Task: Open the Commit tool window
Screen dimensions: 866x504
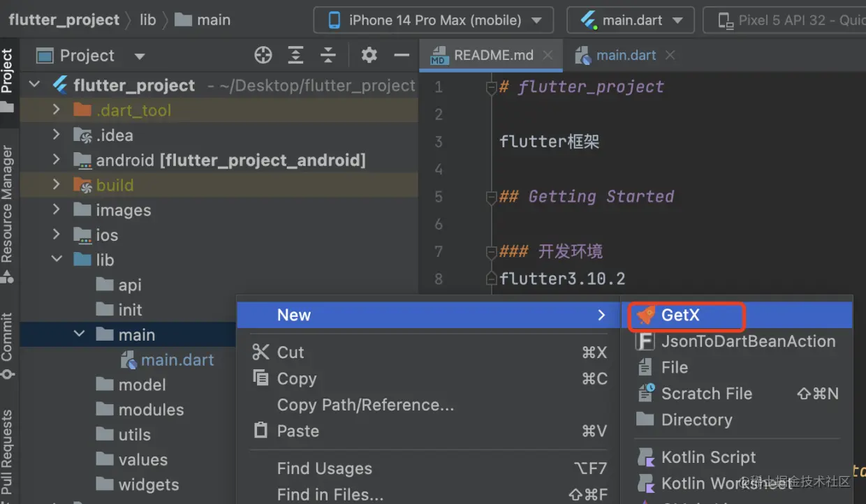Action: click(x=7, y=346)
